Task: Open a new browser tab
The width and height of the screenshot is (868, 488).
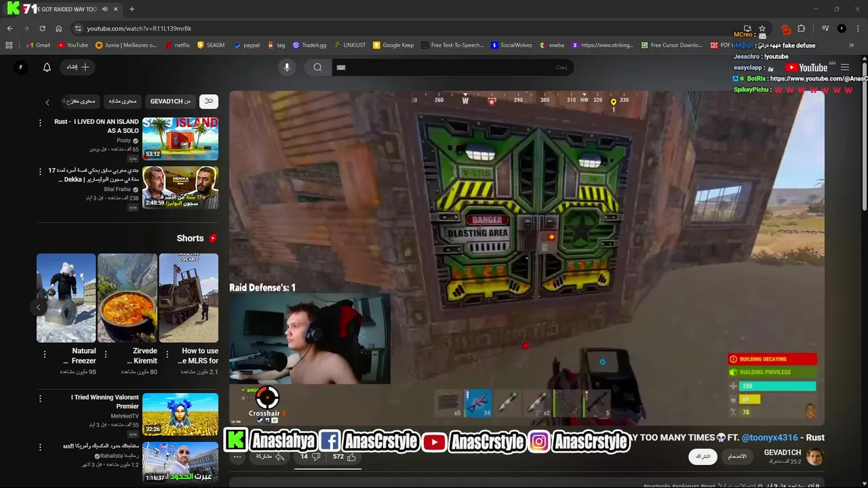Action: click(x=132, y=9)
